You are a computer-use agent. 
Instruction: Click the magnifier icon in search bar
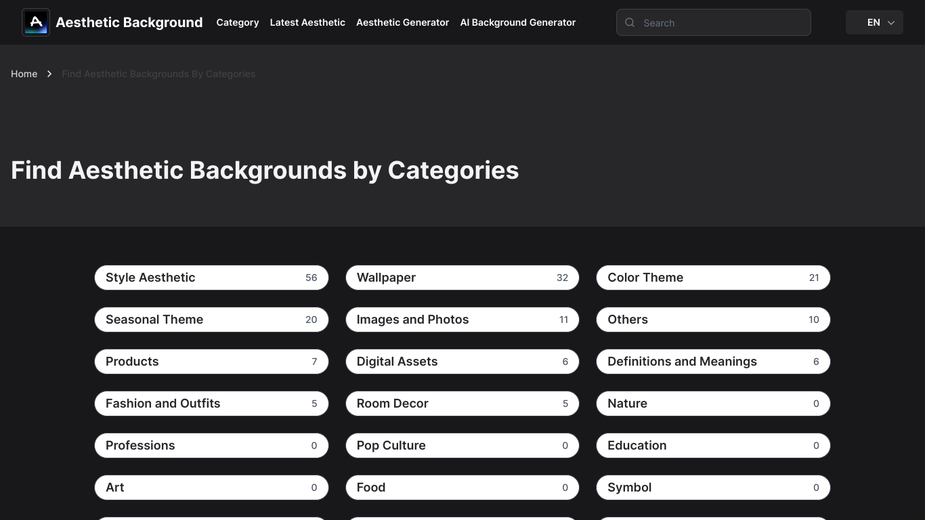tap(630, 22)
